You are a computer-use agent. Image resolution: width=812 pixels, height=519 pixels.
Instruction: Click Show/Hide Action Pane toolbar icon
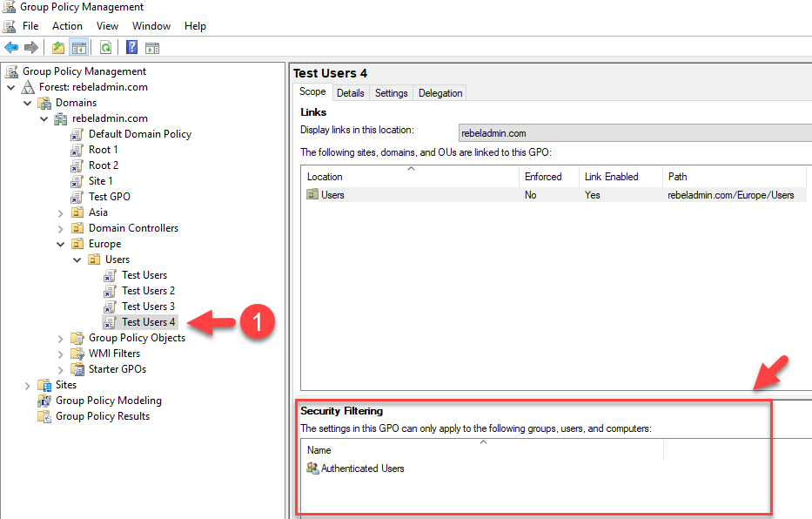click(x=151, y=47)
